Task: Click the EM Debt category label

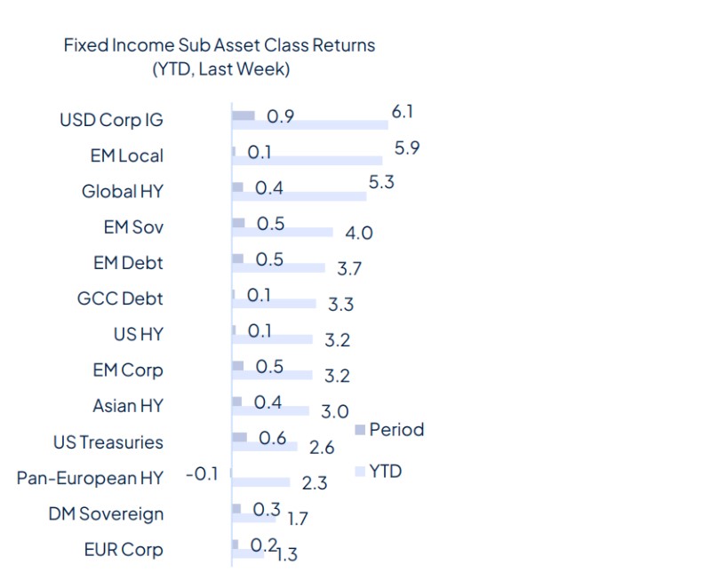Action: click(128, 263)
